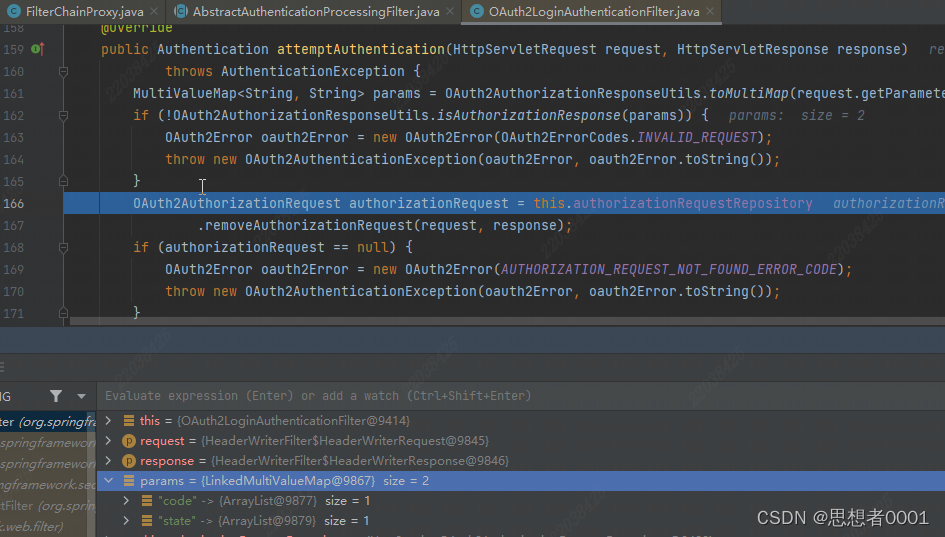Switch to the FilterChainProxy.java tab
This screenshot has width=945, height=537.
pyautogui.click(x=85, y=12)
